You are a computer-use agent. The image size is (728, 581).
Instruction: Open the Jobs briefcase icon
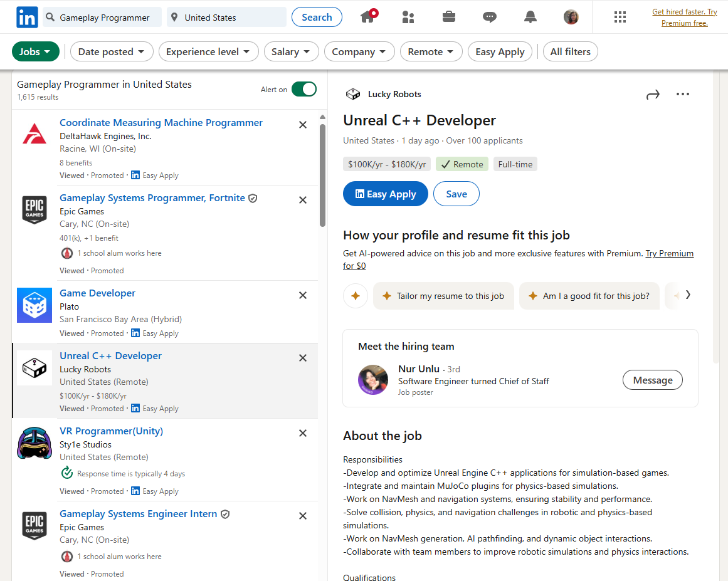click(x=448, y=17)
